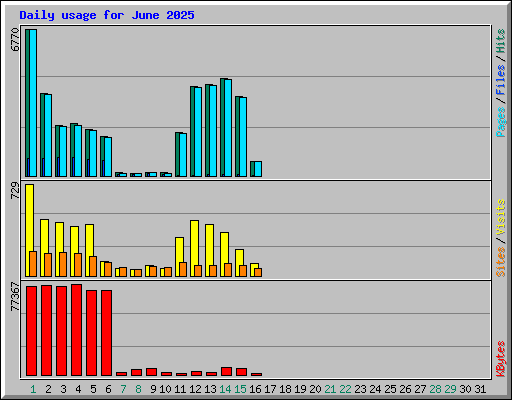
Task: Click day 20 on the x-axis
Action: 315,389
